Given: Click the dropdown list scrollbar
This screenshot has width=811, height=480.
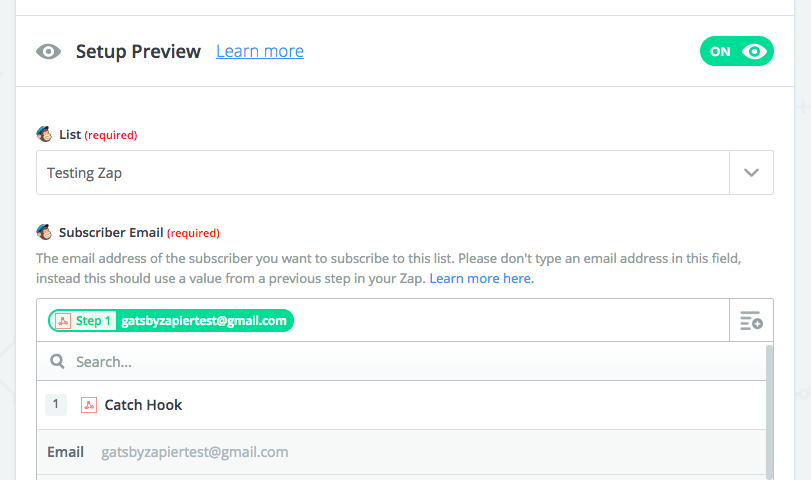Looking at the screenshot, I should (x=770, y=412).
